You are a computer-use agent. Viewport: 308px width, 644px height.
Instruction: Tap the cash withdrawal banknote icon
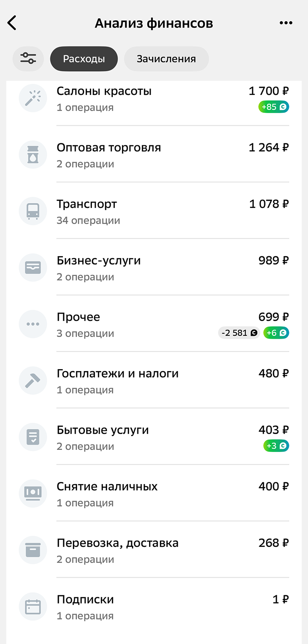tap(33, 494)
